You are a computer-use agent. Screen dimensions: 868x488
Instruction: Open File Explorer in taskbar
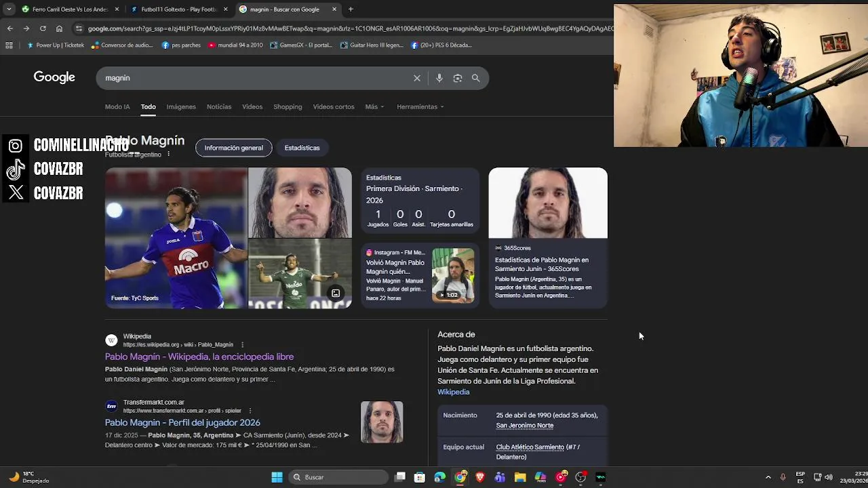[x=520, y=477]
